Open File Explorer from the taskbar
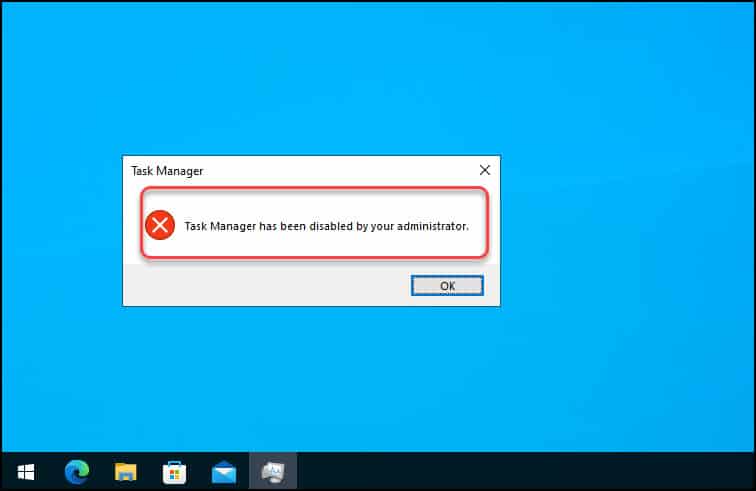Image resolution: width=756 pixels, height=491 pixels. (x=125, y=472)
